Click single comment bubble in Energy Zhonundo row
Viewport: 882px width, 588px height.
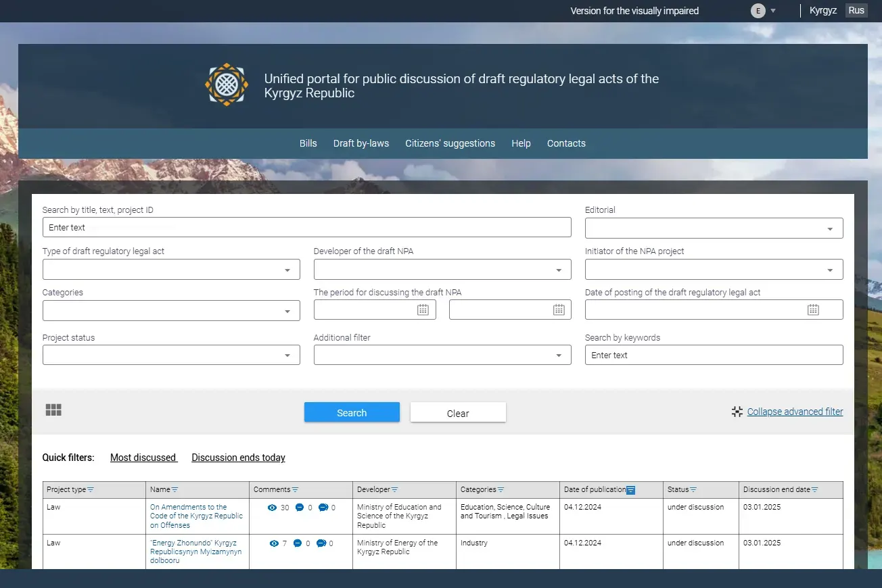click(298, 543)
